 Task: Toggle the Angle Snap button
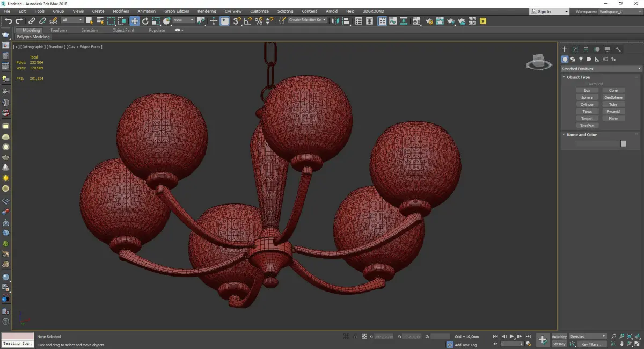[x=247, y=21]
